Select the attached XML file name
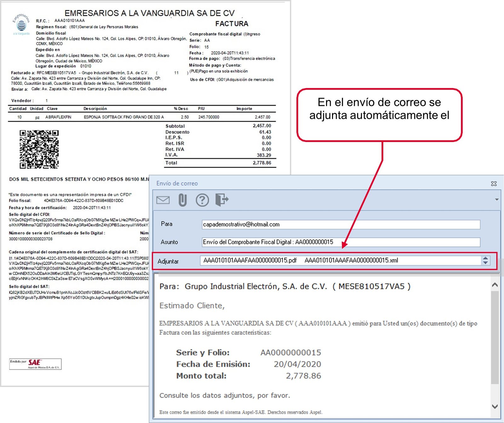This screenshot has height=423, width=504. click(351, 260)
